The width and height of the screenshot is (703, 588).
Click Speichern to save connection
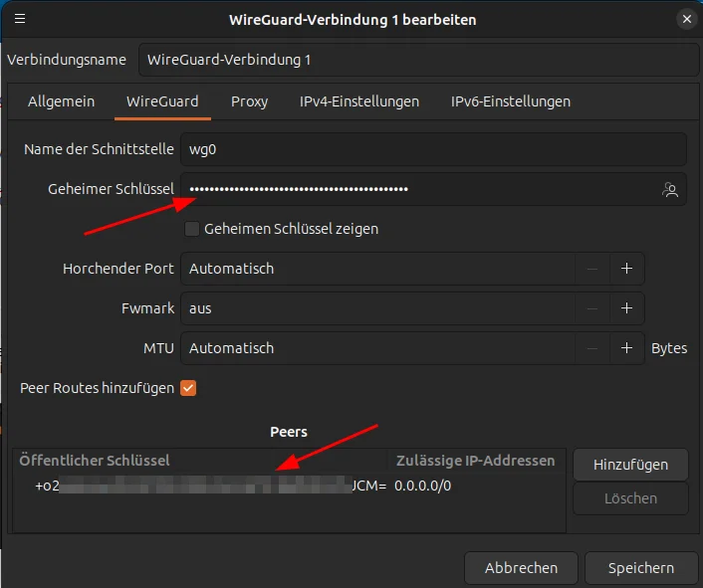tap(641, 568)
